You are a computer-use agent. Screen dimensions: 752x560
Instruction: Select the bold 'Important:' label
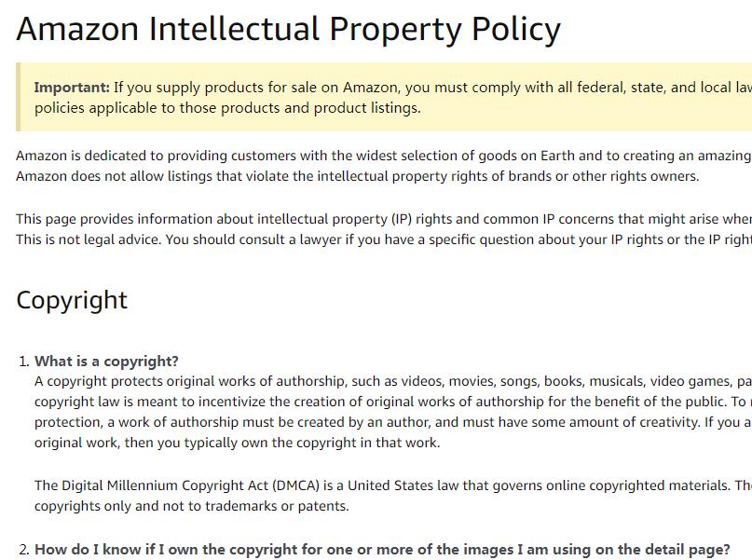(x=72, y=88)
